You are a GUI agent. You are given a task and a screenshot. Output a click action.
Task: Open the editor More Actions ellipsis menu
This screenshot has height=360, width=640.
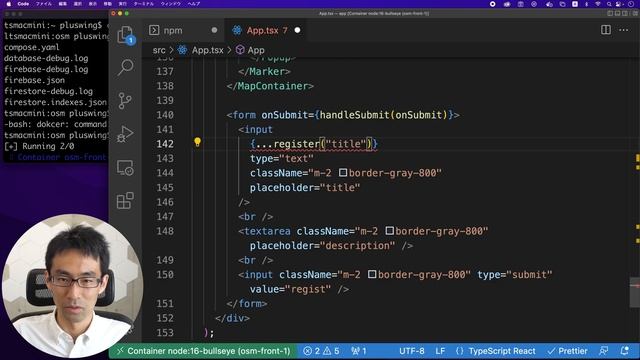(624, 30)
